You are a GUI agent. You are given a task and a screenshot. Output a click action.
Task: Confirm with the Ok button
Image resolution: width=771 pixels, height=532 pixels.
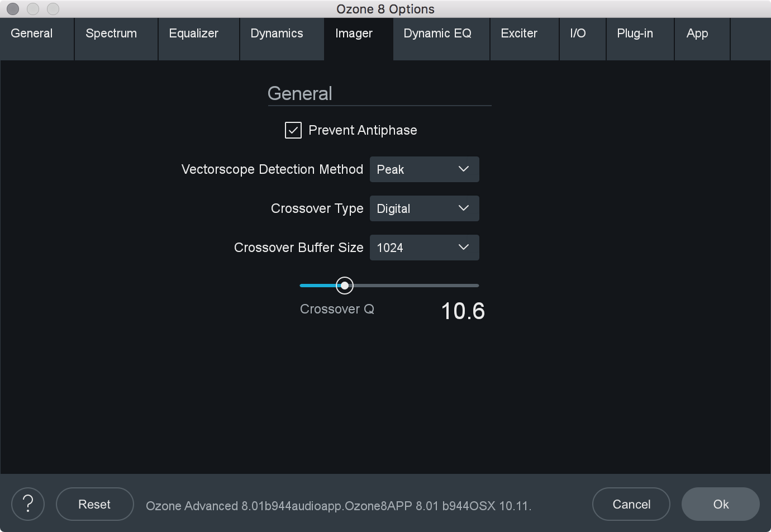[x=721, y=504]
